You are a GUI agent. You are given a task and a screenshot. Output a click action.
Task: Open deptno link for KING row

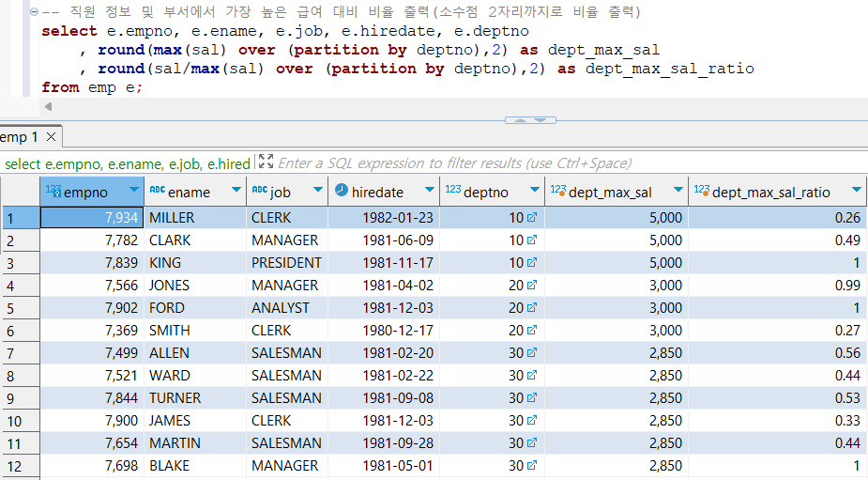tap(532, 262)
